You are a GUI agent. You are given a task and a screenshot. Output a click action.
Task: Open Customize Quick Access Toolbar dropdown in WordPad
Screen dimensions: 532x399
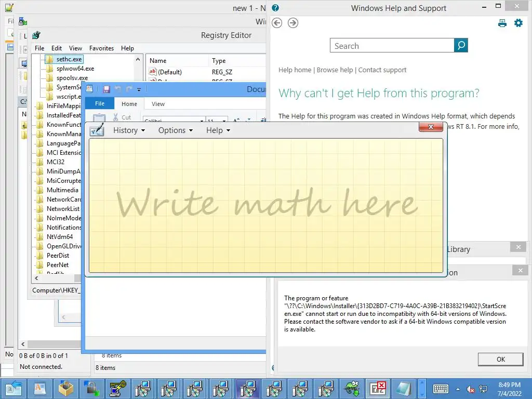tap(139, 89)
